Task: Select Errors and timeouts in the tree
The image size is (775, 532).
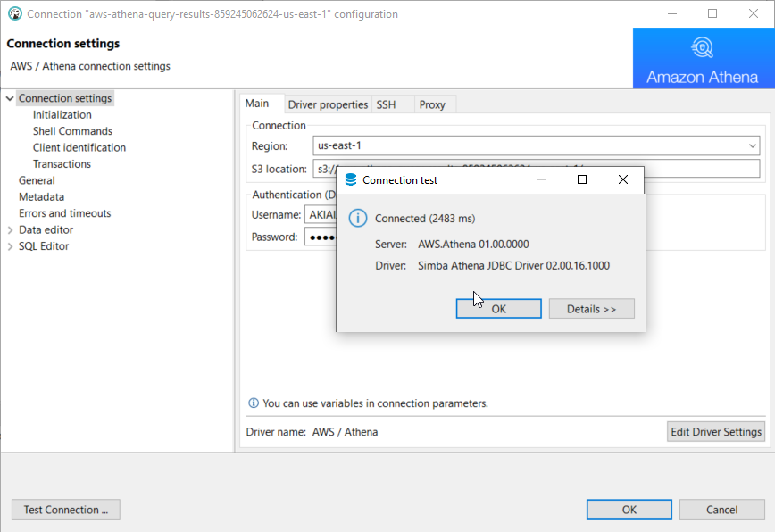Action: pyautogui.click(x=65, y=213)
